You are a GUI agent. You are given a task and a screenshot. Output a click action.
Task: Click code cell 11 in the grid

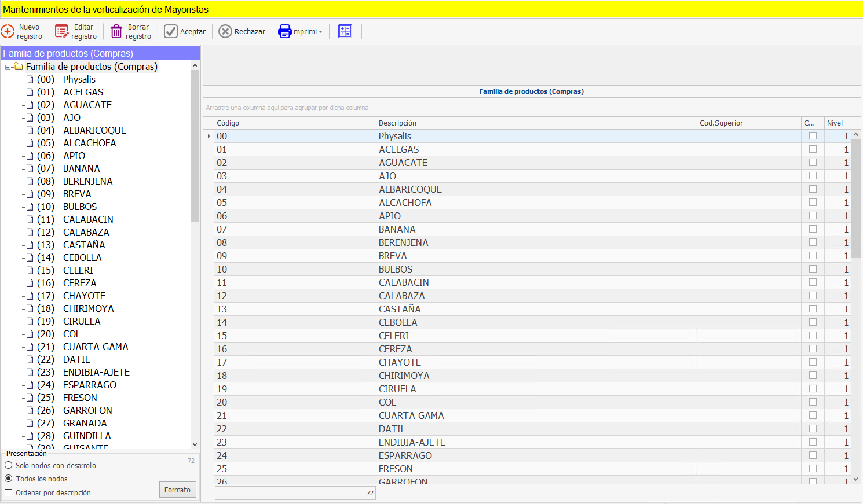(x=295, y=282)
